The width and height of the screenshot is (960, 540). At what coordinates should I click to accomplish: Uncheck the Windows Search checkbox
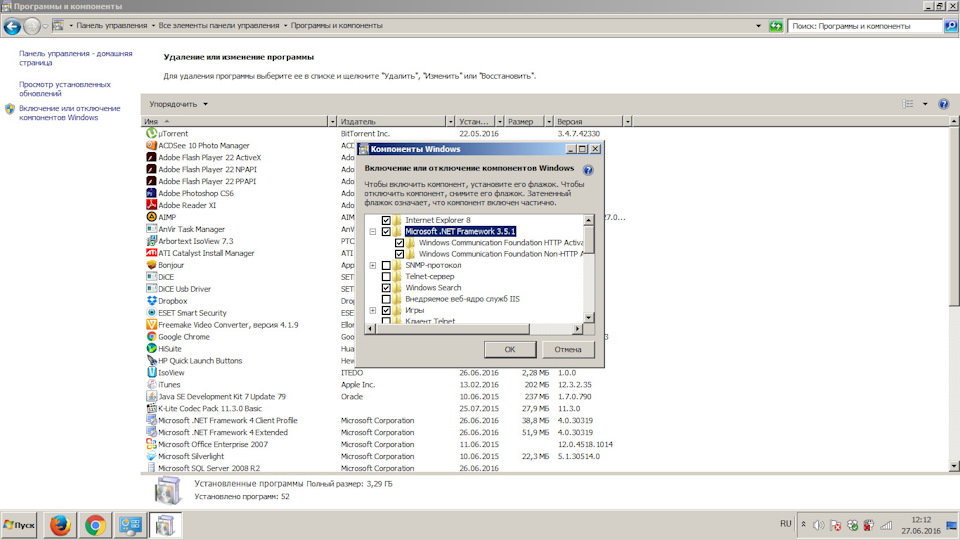click(386, 287)
